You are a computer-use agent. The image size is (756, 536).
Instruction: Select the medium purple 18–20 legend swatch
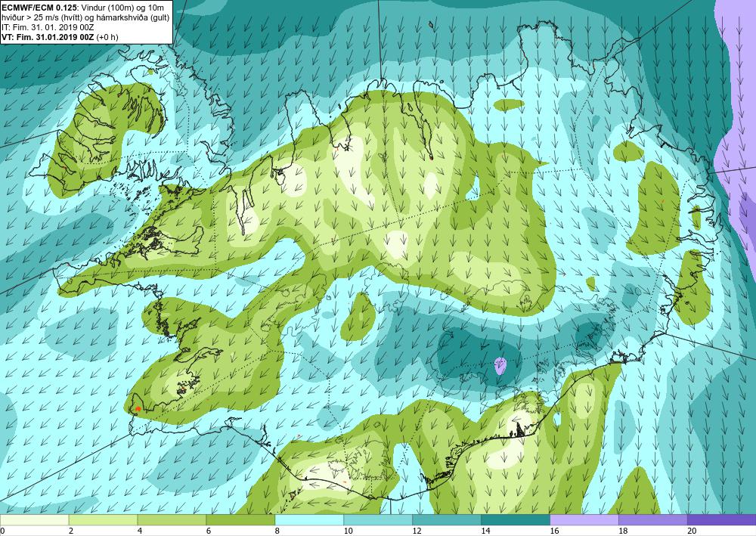pos(653,519)
